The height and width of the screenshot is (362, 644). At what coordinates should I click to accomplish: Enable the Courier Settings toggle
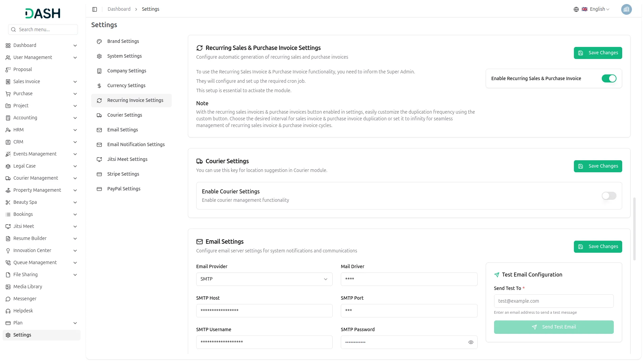point(608,196)
